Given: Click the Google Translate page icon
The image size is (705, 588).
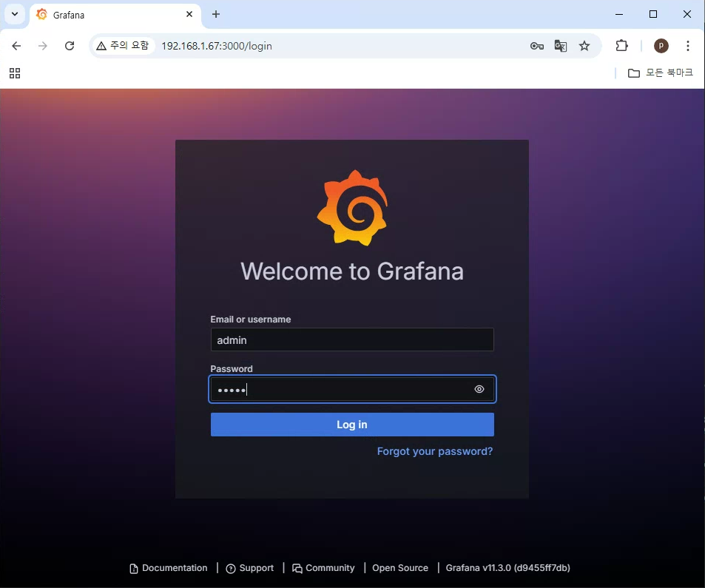Looking at the screenshot, I should point(560,46).
